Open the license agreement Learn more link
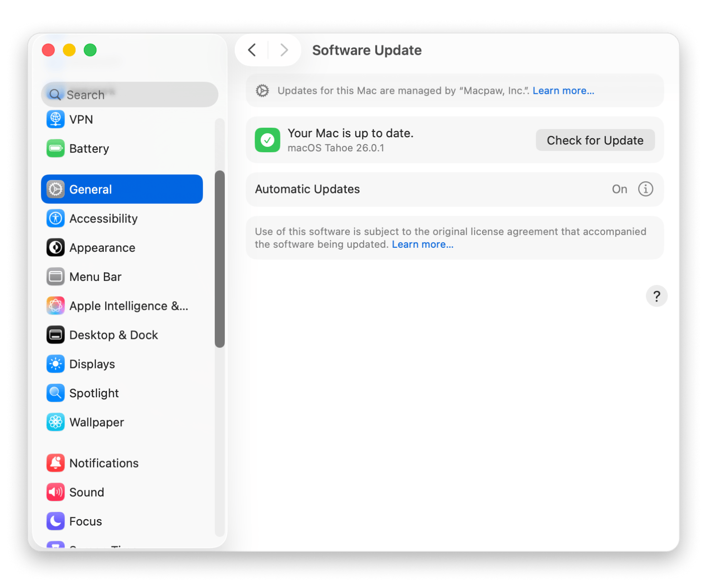Screen dimensions: 707x588 tap(422, 244)
